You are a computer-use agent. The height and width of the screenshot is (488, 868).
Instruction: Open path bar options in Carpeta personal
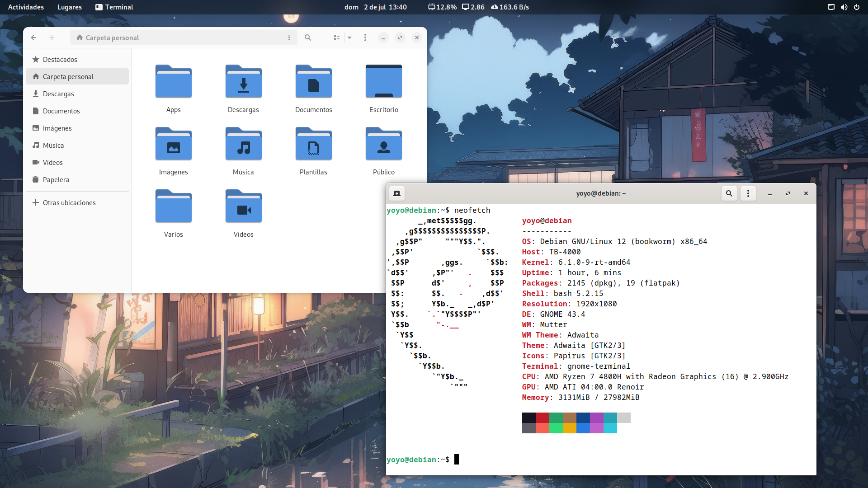(x=289, y=38)
